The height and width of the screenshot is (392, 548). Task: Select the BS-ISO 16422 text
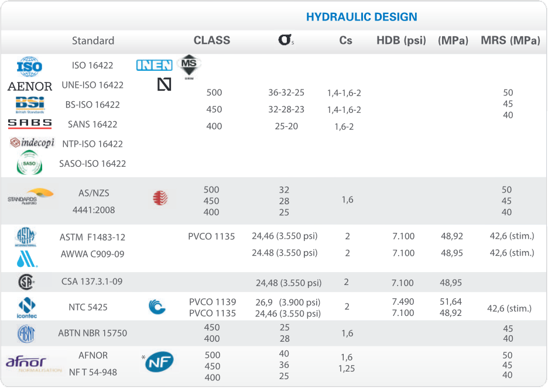[x=93, y=105]
